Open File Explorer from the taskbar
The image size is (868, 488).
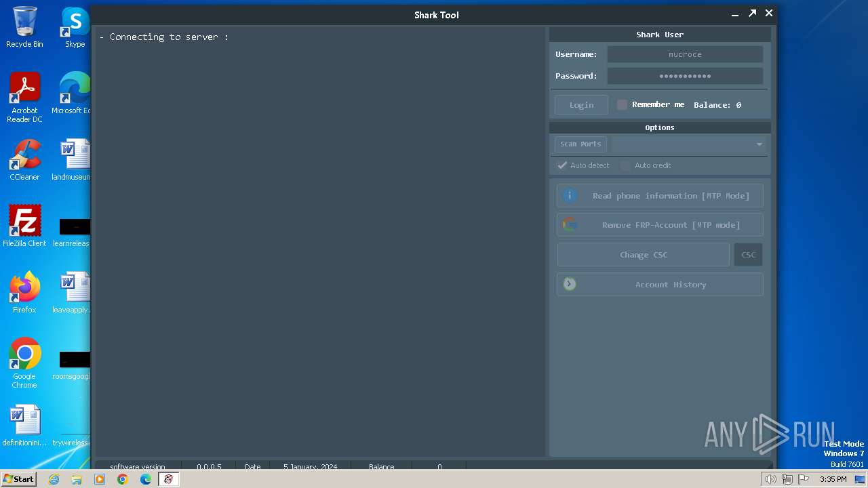pyautogui.click(x=77, y=479)
